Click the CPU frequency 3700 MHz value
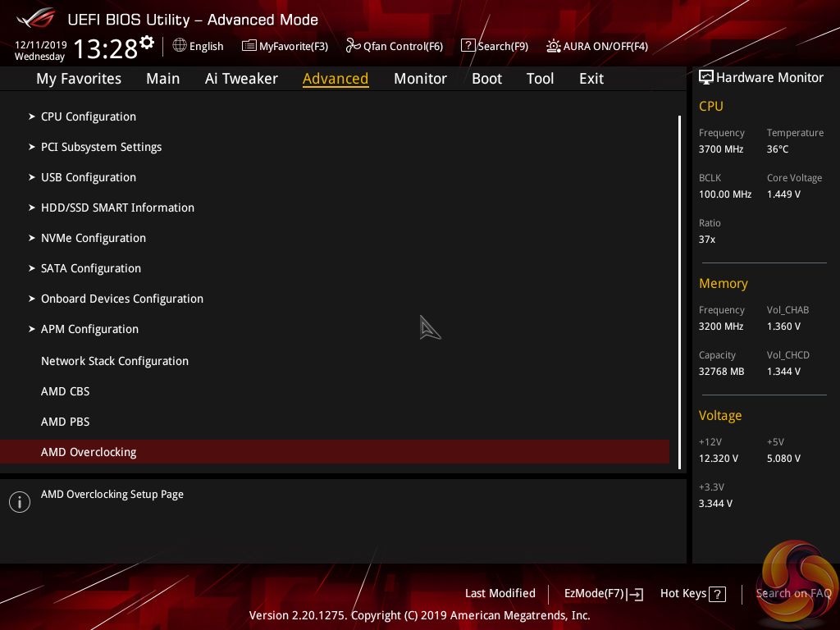 720,149
